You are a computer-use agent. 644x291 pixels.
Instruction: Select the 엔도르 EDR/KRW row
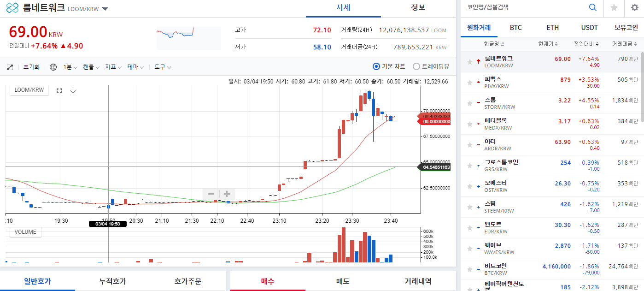tap(550, 228)
